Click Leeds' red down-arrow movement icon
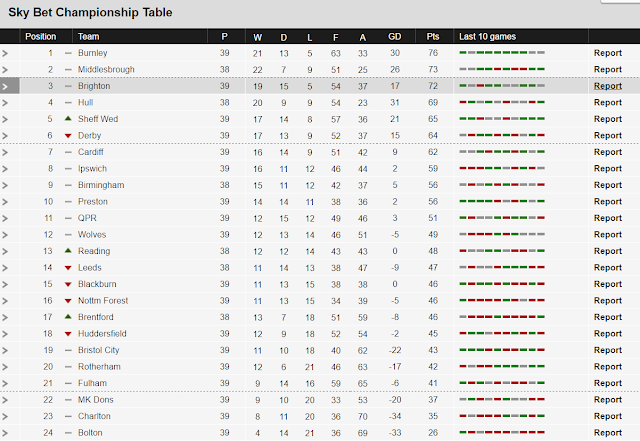Image resolution: width=640 pixels, height=441 pixels. pos(68,268)
